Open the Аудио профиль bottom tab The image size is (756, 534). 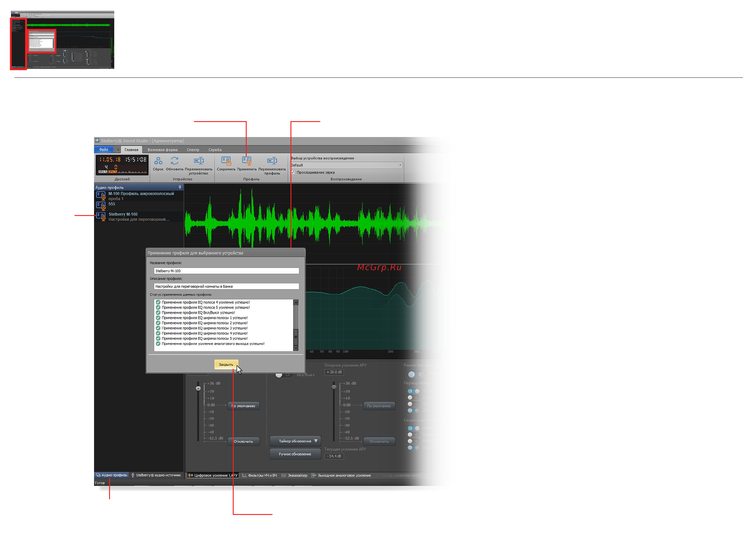coord(111,475)
